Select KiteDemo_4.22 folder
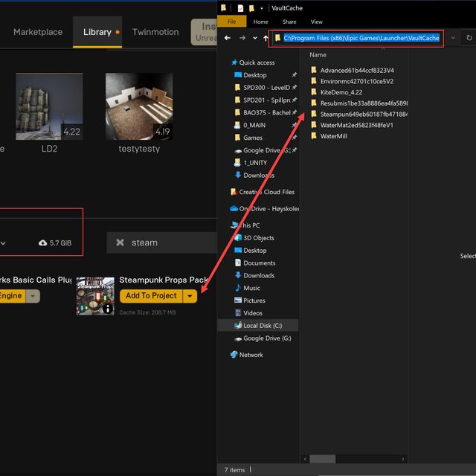Screen dimensions: 476x476 click(x=341, y=92)
